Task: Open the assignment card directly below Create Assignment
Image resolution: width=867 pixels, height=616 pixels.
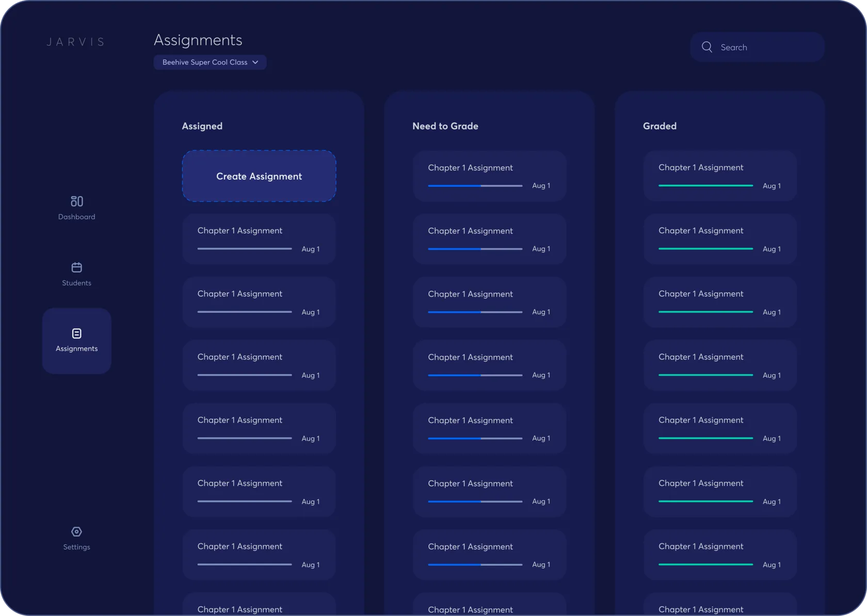Action: coord(259,239)
